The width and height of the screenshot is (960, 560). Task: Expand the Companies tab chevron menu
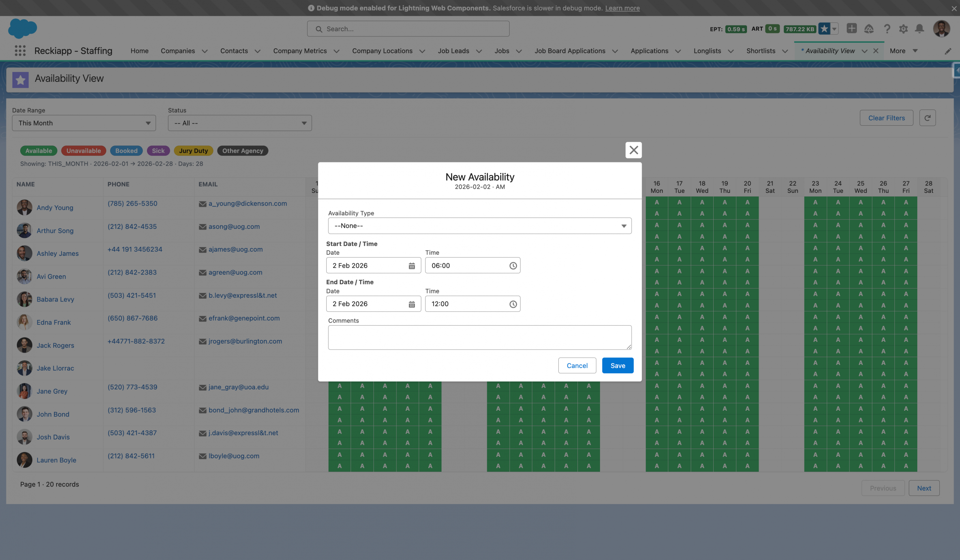tap(205, 51)
